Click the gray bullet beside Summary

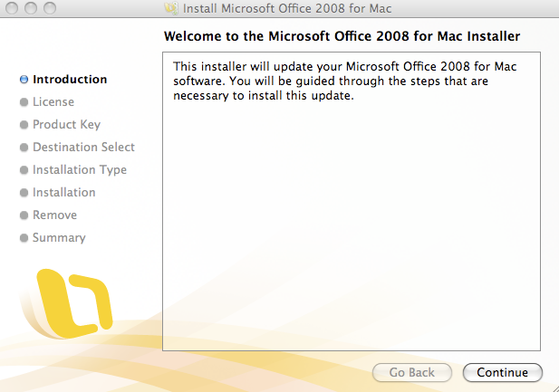tap(24, 238)
